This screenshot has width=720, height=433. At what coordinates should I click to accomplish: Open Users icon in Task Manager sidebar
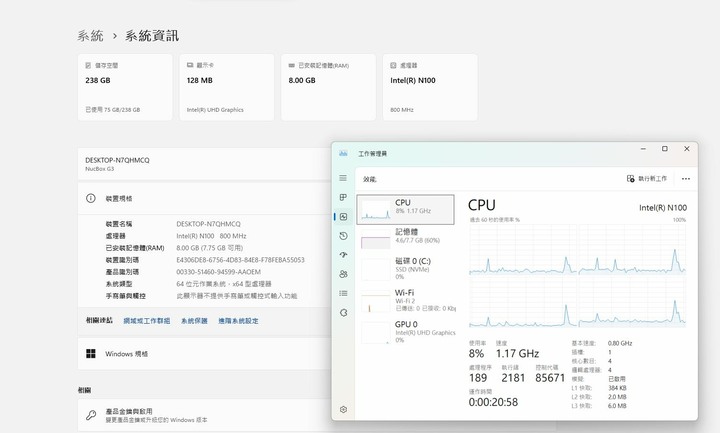(x=343, y=274)
